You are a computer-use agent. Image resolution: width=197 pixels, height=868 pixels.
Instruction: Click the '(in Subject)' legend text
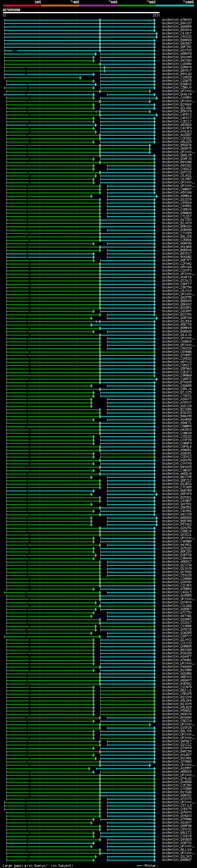(x=62, y=865)
